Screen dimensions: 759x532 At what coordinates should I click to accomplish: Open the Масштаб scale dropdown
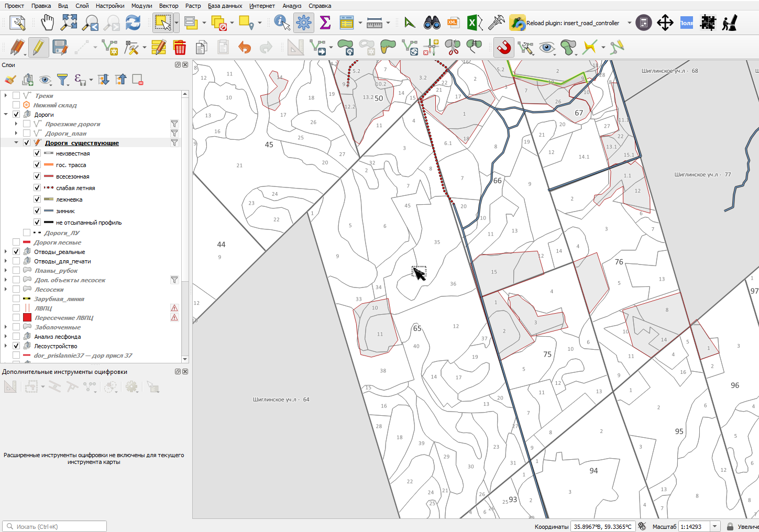714,526
